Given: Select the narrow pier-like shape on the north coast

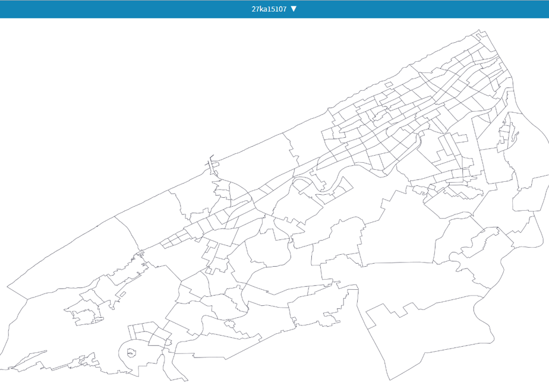Looking at the screenshot, I should coord(211,164).
